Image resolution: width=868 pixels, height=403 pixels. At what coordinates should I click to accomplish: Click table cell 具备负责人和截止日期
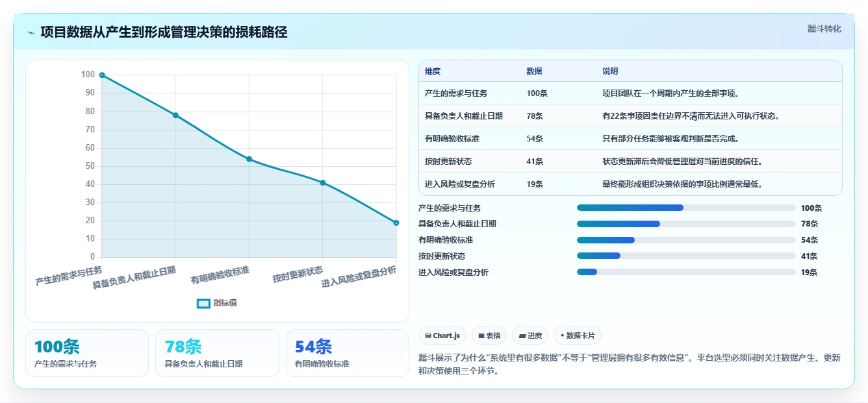(x=464, y=116)
